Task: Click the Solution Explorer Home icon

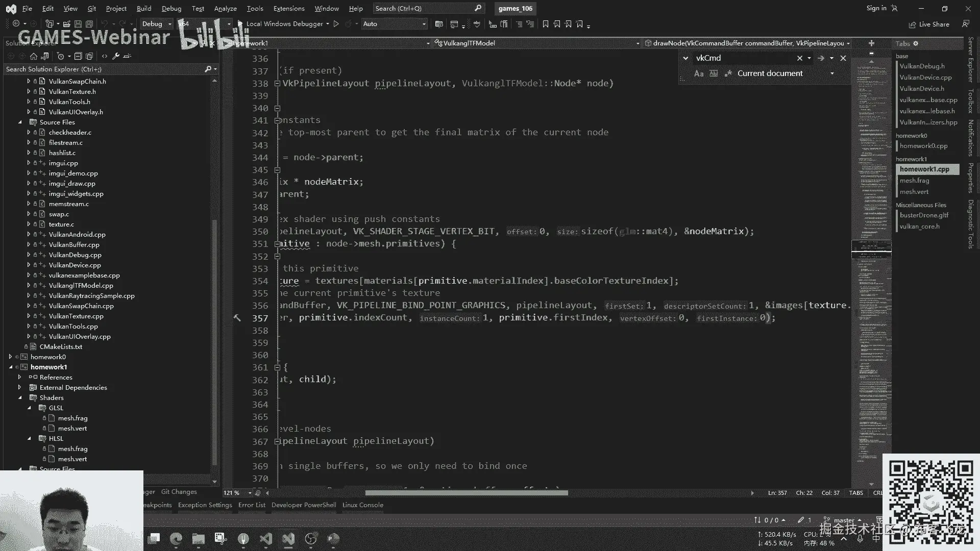Action: tap(34, 56)
